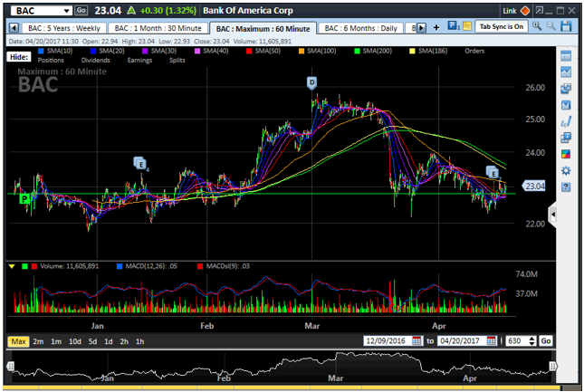
Task: Select the Max time range button
Action: pos(19,341)
